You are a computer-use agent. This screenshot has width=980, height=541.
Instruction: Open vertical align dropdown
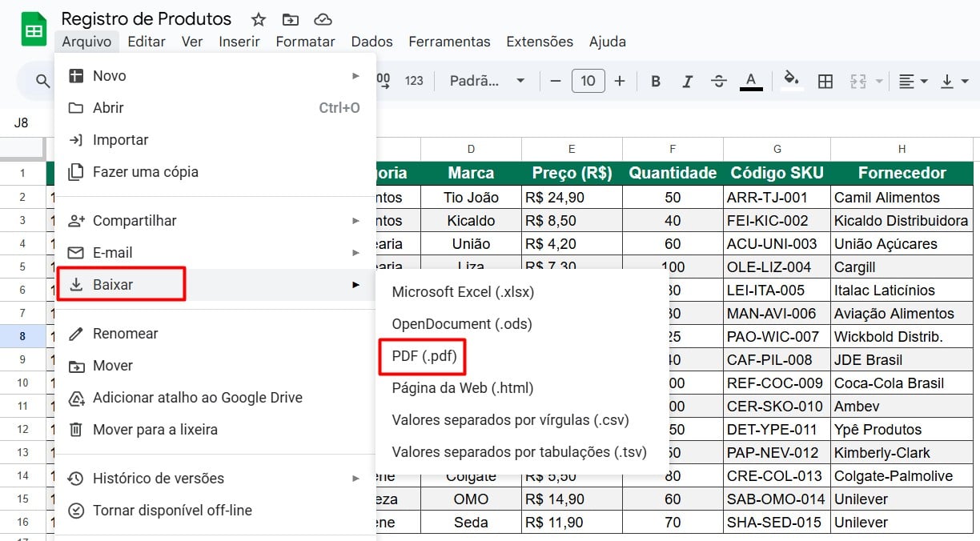[x=954, y=81]
